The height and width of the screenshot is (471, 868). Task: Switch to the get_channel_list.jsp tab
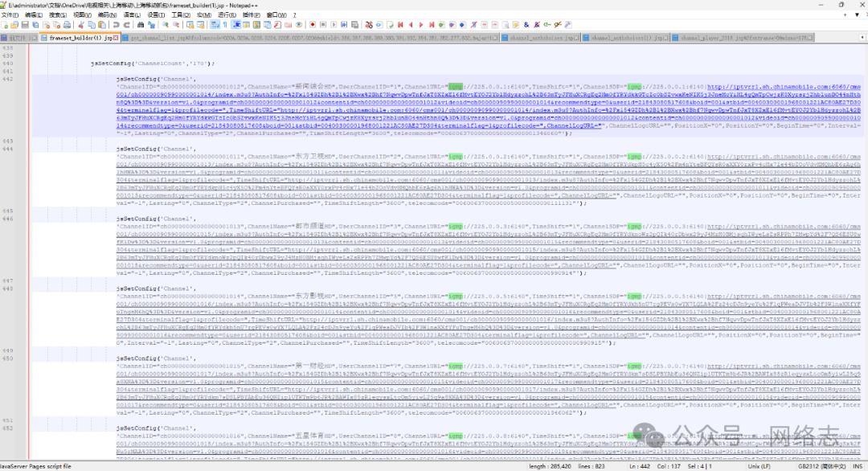(310, 38)
